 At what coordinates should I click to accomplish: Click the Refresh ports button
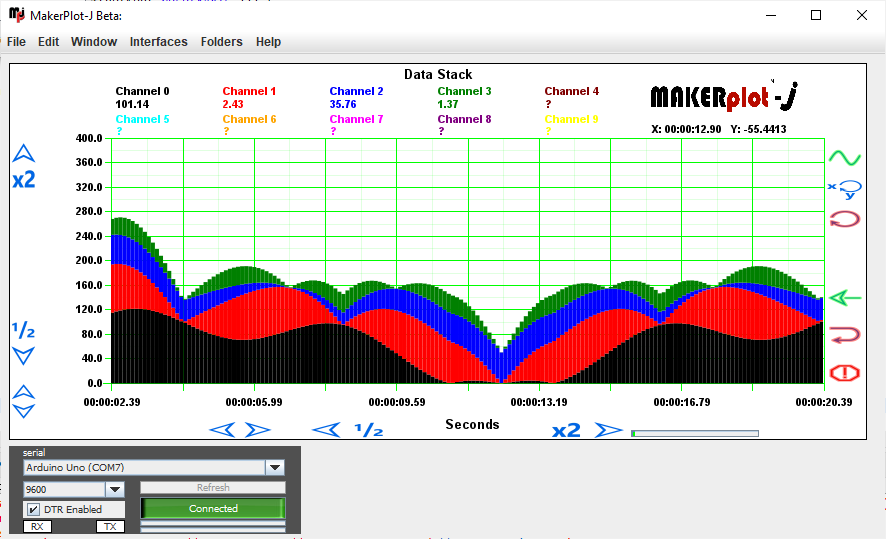coord(213,488)
